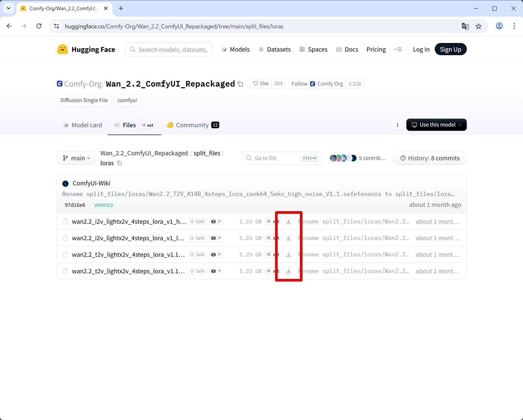Open History: 8 commits
The height and width of the screenshot is (420, 523).
coord(430,158)
